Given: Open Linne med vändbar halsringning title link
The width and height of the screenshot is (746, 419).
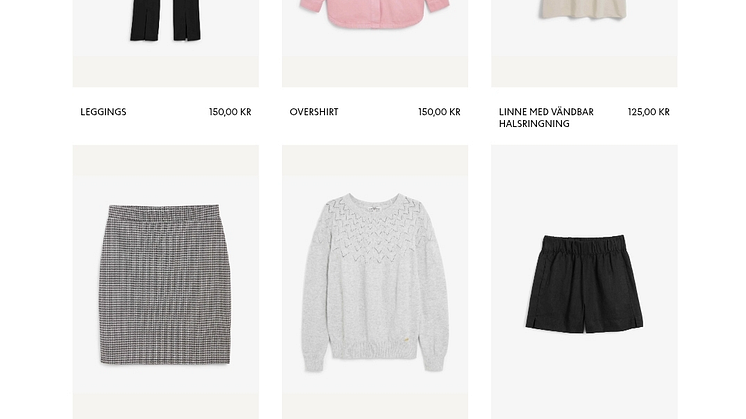Looking at the screenshot, I should (546, 117).
